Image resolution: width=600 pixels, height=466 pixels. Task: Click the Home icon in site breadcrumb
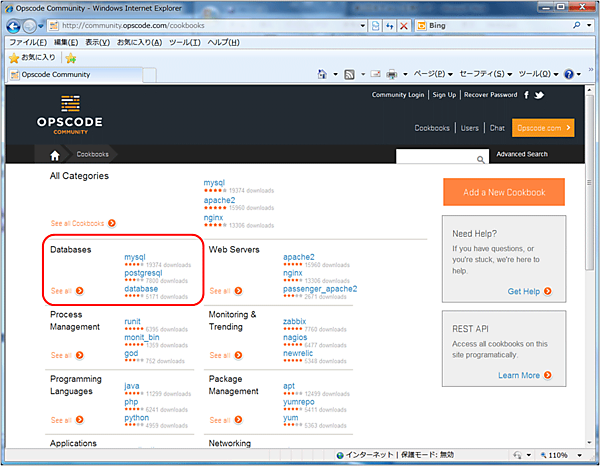pos(54,155)
